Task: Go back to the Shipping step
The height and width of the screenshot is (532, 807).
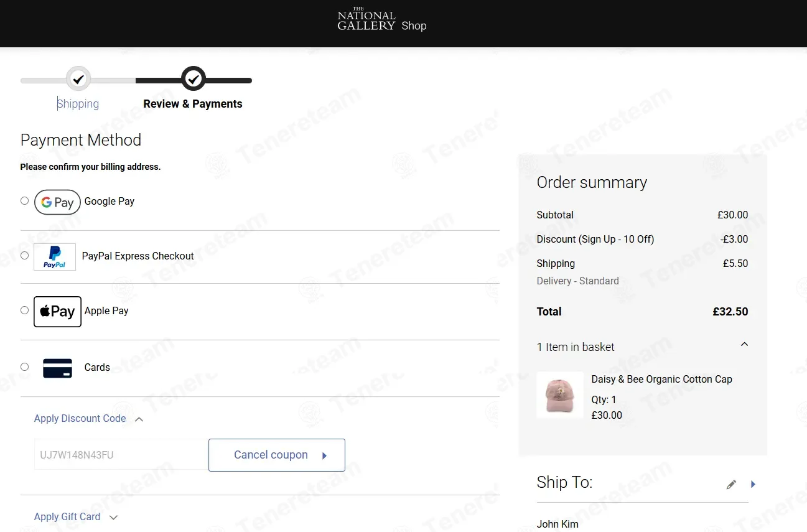Action: pos(78,104)
